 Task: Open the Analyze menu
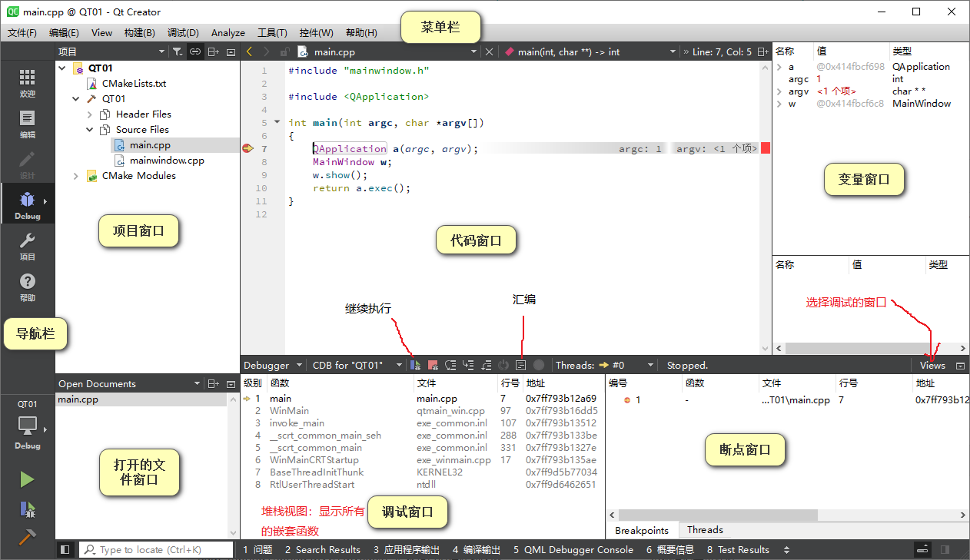(x=228, y=33)
